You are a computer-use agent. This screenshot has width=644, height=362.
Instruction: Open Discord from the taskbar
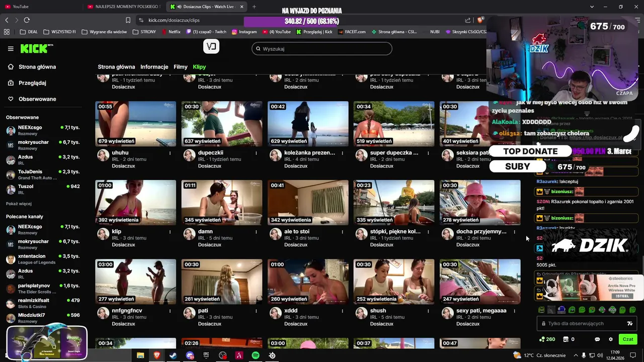[x=190, y=355]
